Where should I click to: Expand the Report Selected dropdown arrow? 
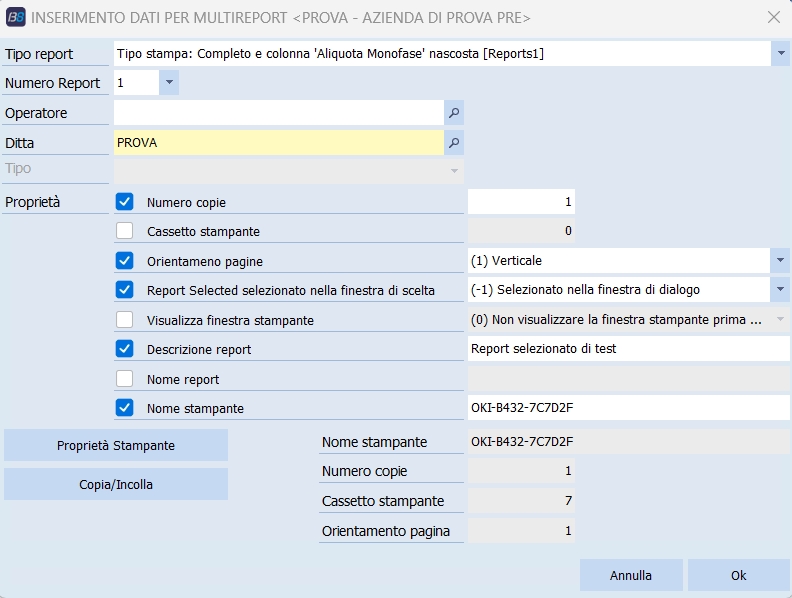780,290
